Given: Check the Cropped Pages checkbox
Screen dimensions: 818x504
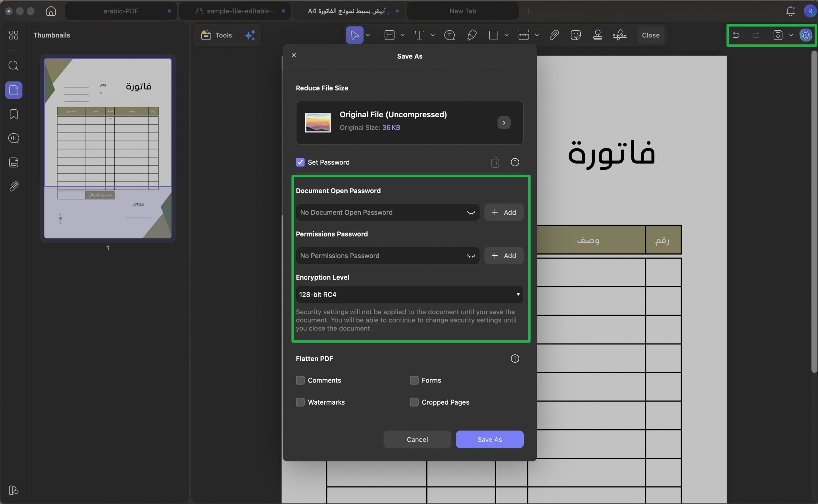Looking at the screenshot, I should coord(414,402).
